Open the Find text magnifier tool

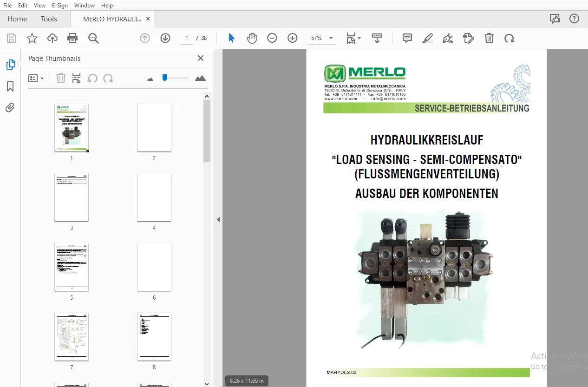coord(93,38)
